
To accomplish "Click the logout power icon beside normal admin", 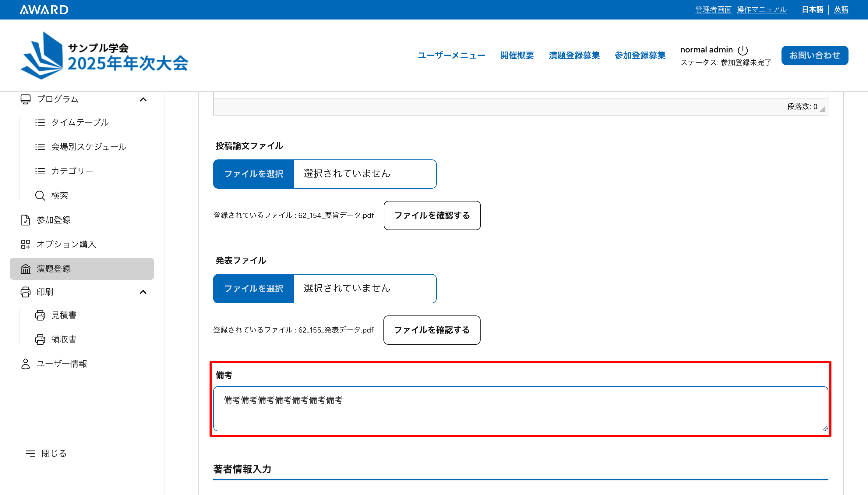I will tap(742, 50).
